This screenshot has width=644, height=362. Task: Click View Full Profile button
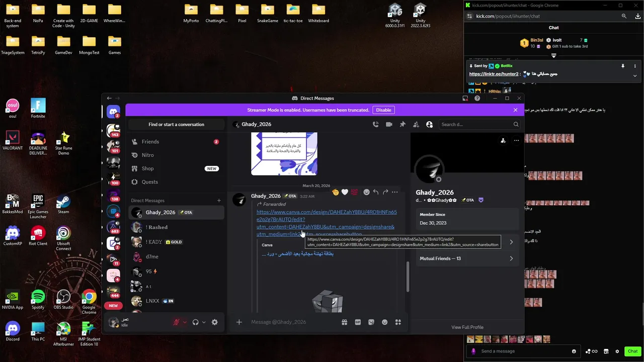467,327
